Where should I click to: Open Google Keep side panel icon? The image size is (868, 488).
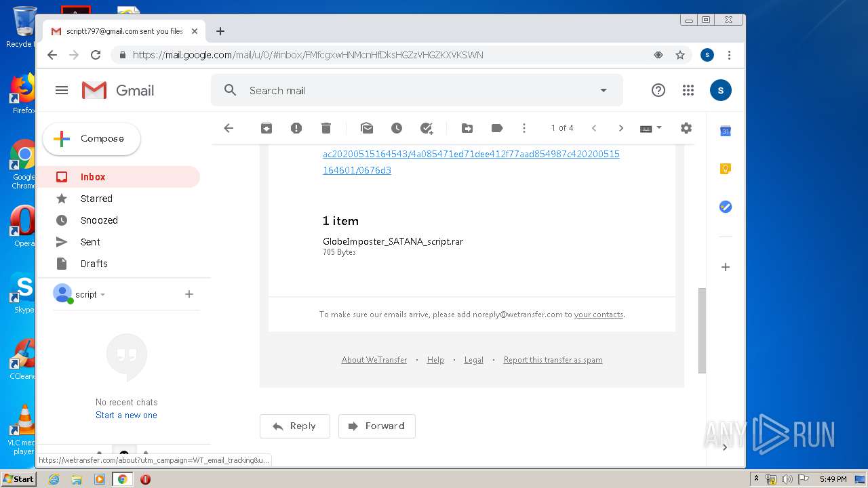pyautogui.click(x=726, y=169)
